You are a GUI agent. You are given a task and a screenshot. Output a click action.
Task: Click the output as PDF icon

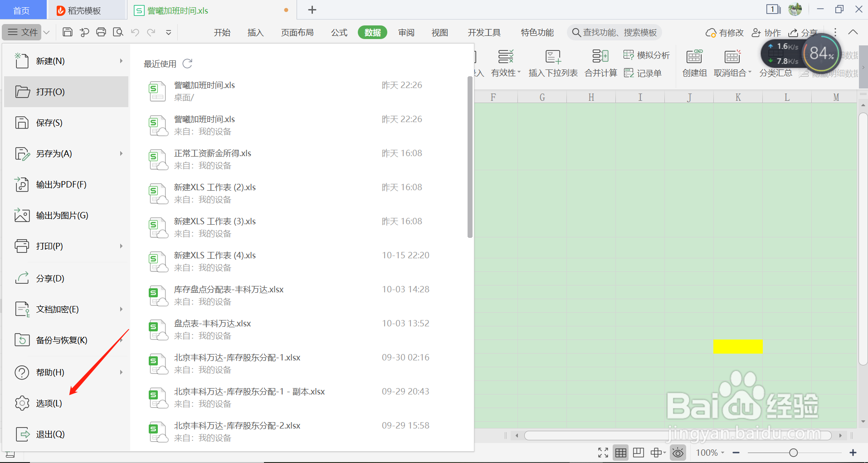pyautogui.click(x=22, y=184)
